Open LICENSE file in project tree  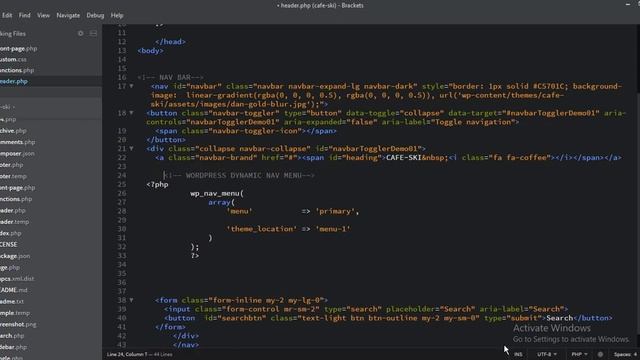[9, 244]
